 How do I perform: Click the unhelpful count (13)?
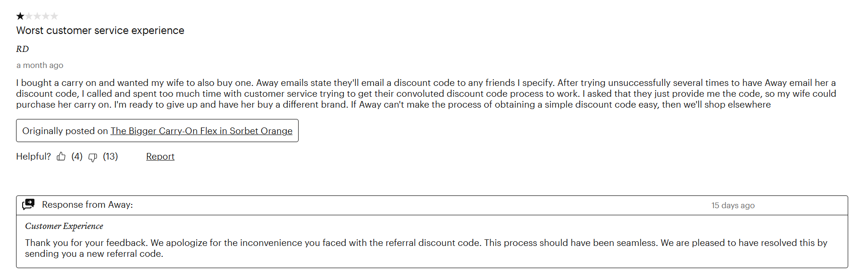[110, 156]
